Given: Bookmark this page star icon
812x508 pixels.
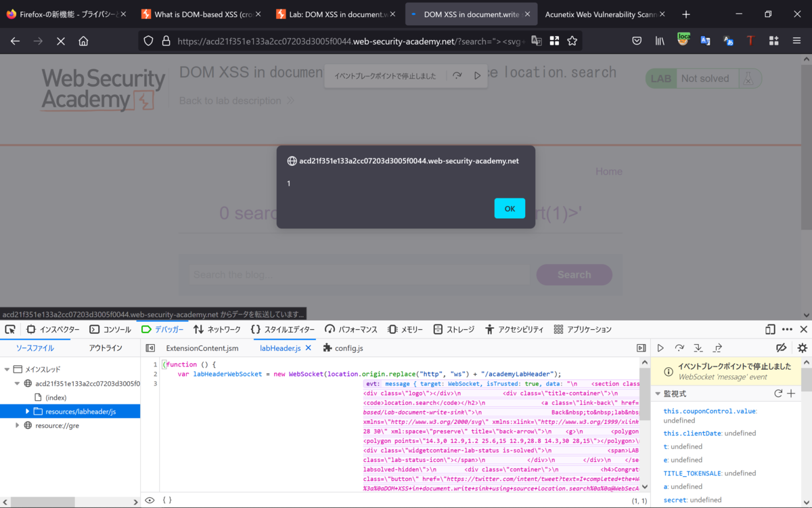Looking at the screenshot, I should coord(572,41).
